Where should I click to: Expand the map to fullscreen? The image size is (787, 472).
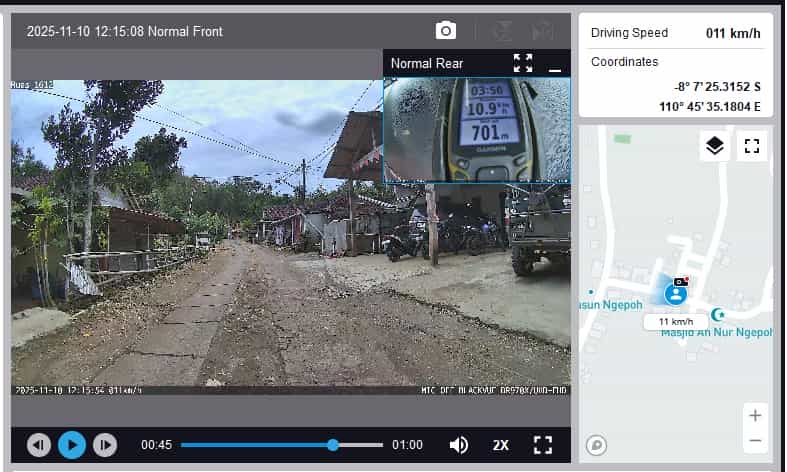[752, 147]
